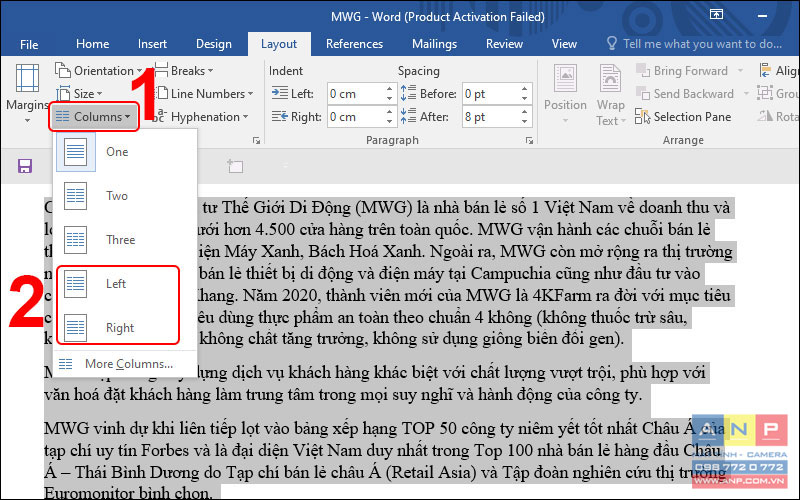The image size is (800, 500).
Task: Expand the Bring Forward dropdown arrow
Action: tap(740, 70)
